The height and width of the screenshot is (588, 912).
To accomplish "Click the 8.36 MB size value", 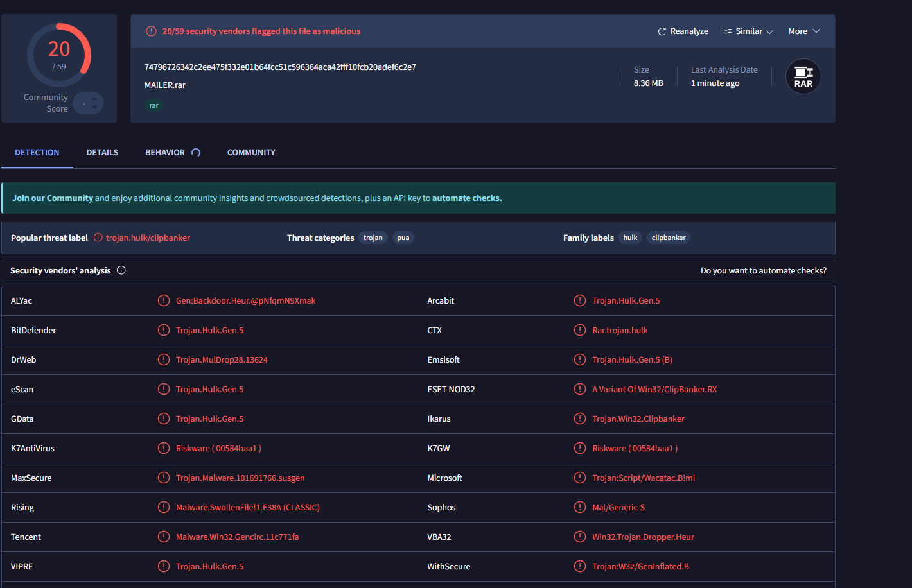I will coord(649,83).
